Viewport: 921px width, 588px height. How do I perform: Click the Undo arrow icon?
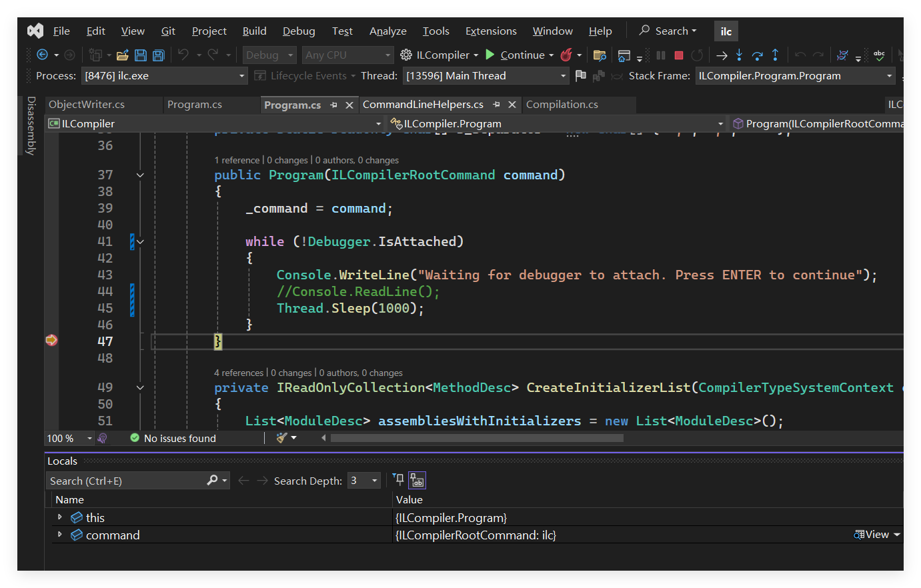click(183, 55)
